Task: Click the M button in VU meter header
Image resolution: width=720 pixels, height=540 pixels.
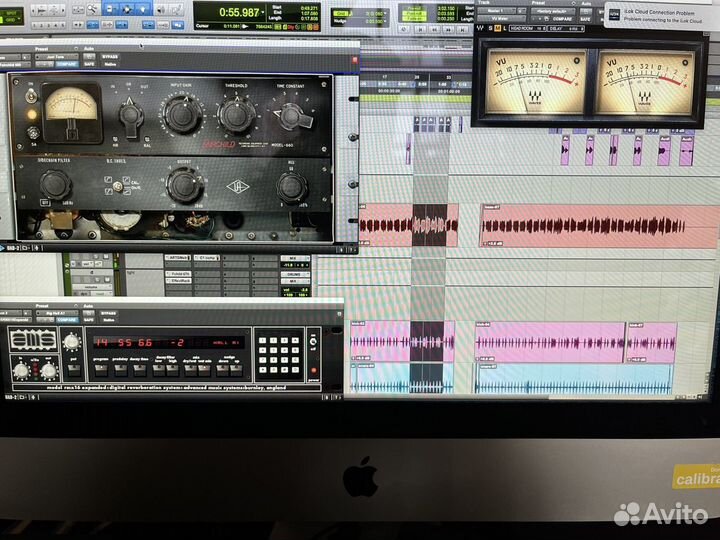Action: pyautogui.click(x=497, y=28)
